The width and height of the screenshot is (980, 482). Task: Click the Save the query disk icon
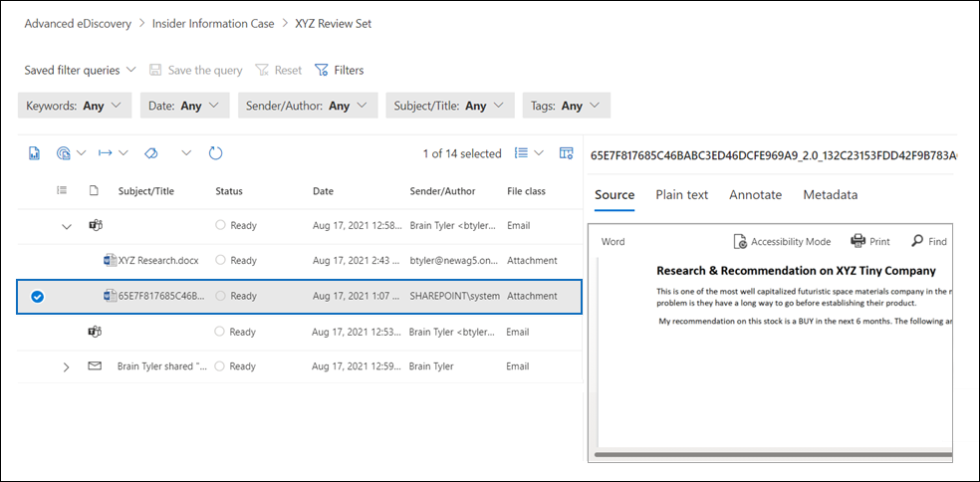pyautogui.click(x=155, y=70)
